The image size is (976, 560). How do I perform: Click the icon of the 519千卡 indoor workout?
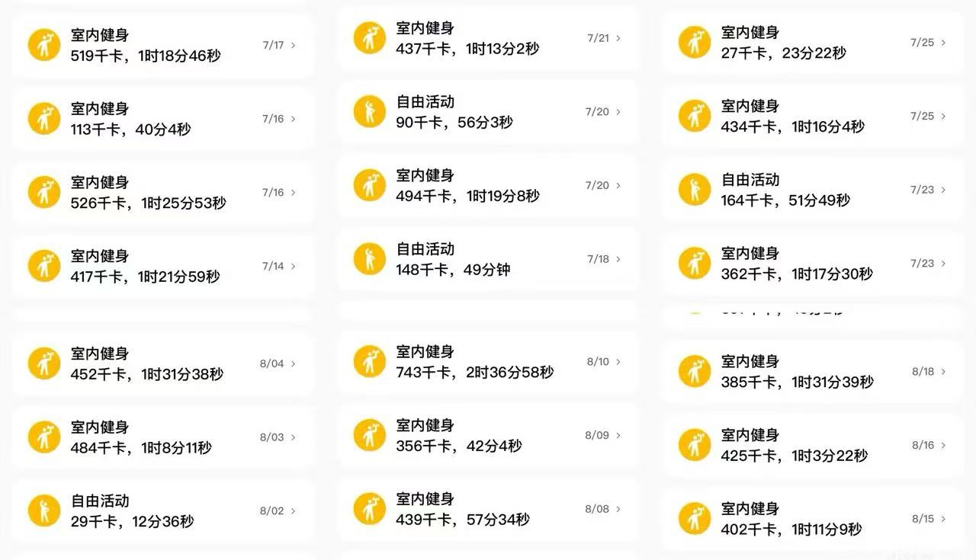point(44,45)
